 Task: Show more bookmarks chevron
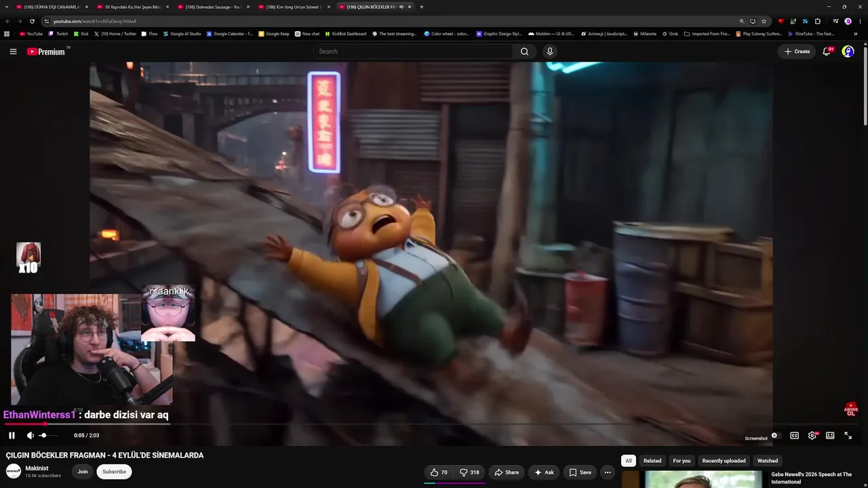pos(855,34)
